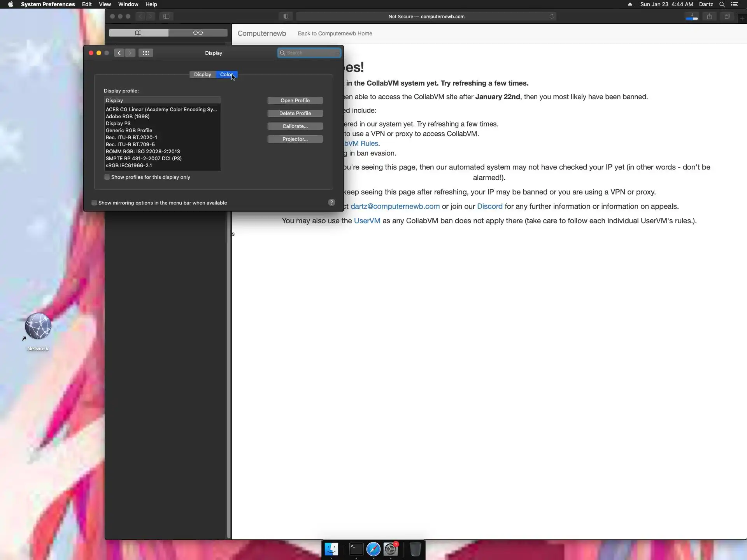The height and width of the screenshot is (560, 747).
Task: Toggle Show mirroring options checkbox
Action: (x=94, y=203)
